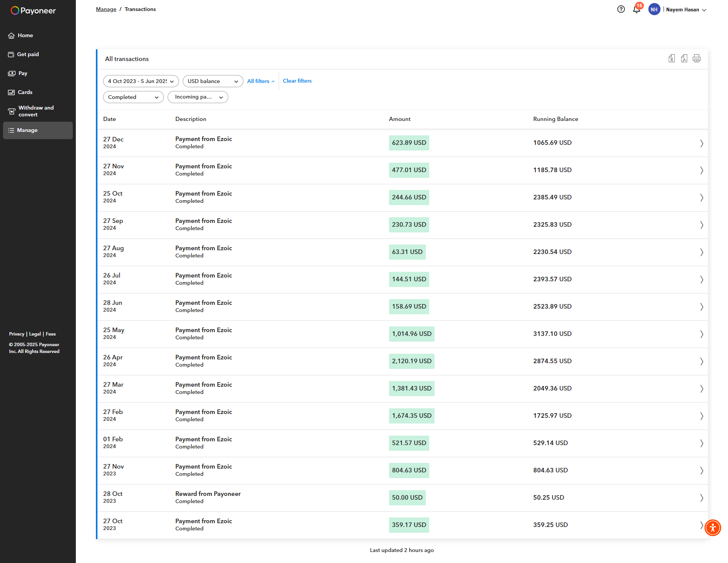This screenshot has width=728, height=563.
Task: Print the transactions list
Action: 697,59
